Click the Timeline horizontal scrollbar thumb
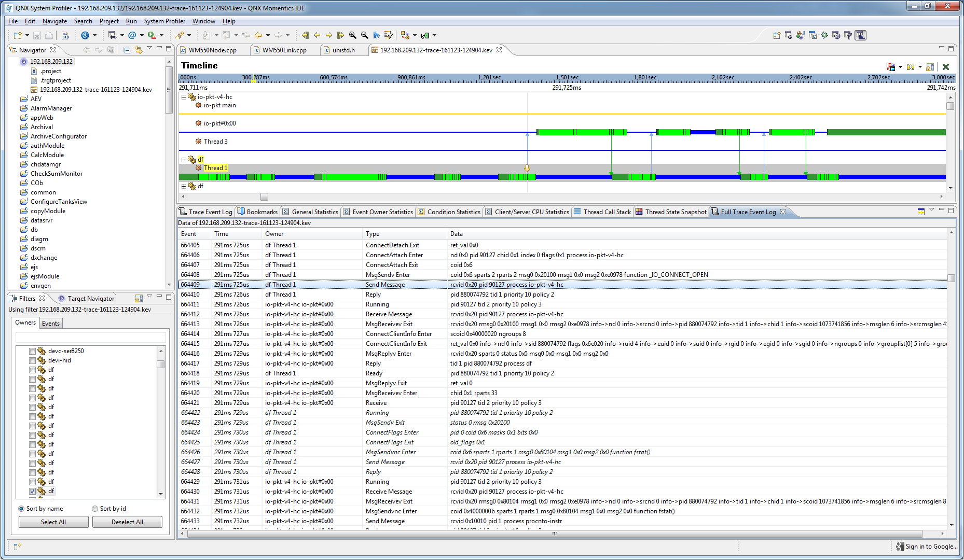Viewport: 964px width, 560px height. point(265,197)
